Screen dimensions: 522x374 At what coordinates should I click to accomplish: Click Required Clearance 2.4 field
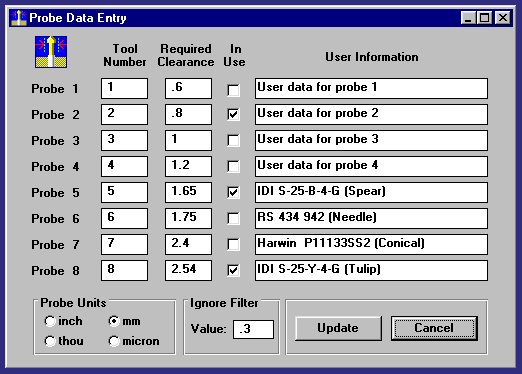pos(188,244)
